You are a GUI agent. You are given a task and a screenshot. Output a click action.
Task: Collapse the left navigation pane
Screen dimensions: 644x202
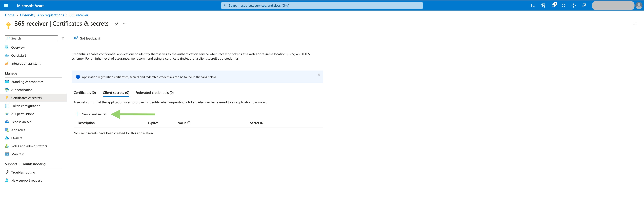pos(63,38)
